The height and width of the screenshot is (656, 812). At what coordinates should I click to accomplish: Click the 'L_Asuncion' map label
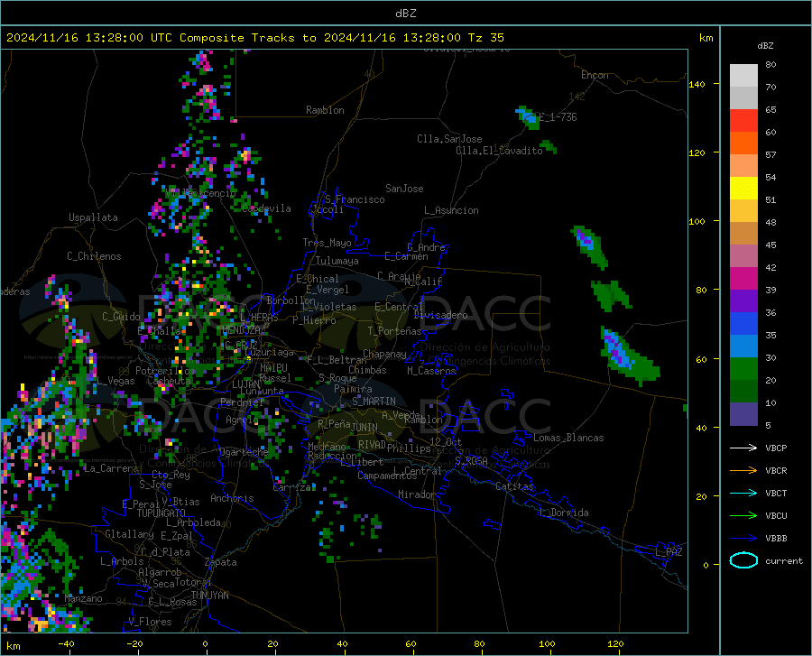451,210
